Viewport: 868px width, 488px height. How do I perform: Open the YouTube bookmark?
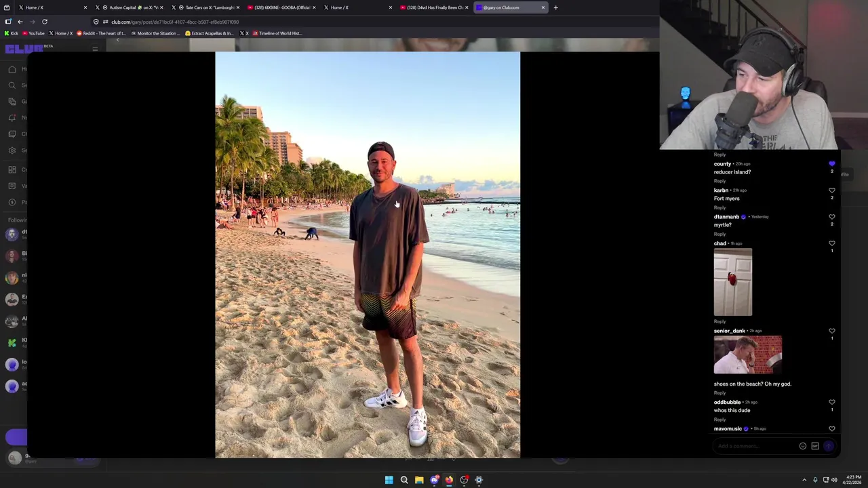pyautogui.click(x=33, y=33)
